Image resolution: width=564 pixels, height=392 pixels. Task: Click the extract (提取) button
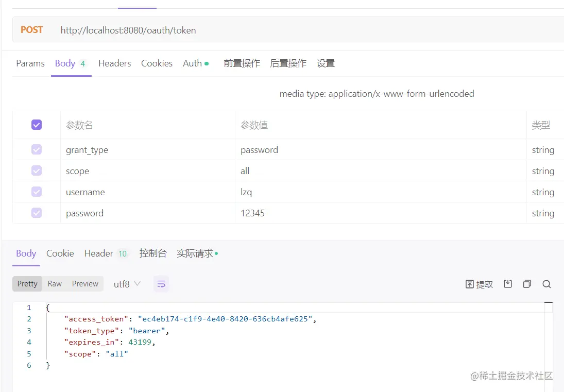click(479, 284)
